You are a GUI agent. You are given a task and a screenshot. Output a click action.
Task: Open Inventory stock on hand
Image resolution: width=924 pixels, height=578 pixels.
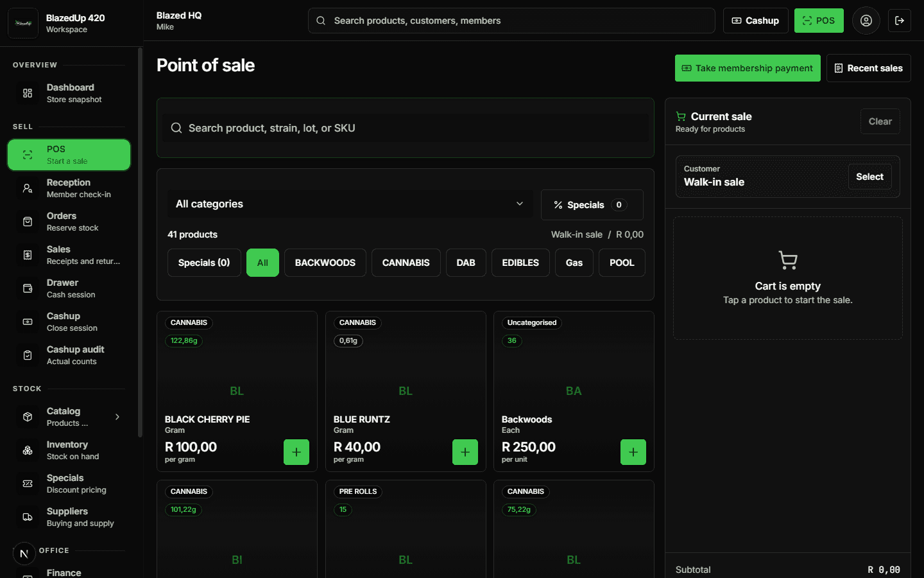click(69, 450)
